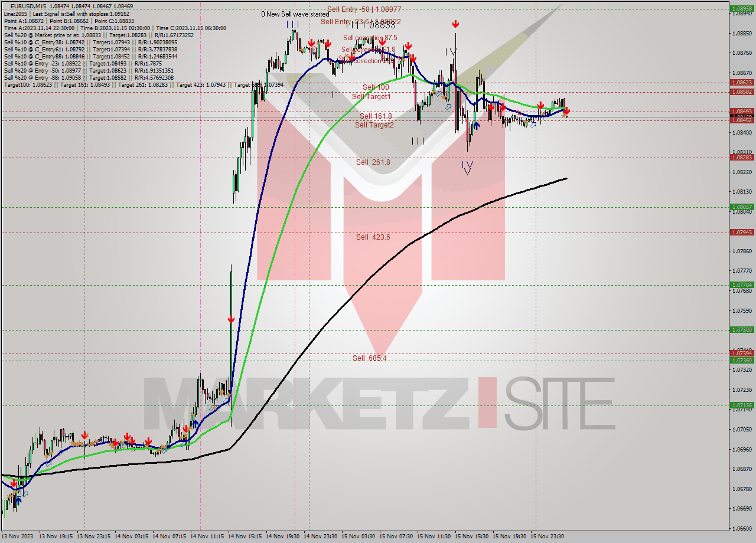The image size is (756, 543).
Task: Click the red 1.08623 price tag
Action: point(741,83)
